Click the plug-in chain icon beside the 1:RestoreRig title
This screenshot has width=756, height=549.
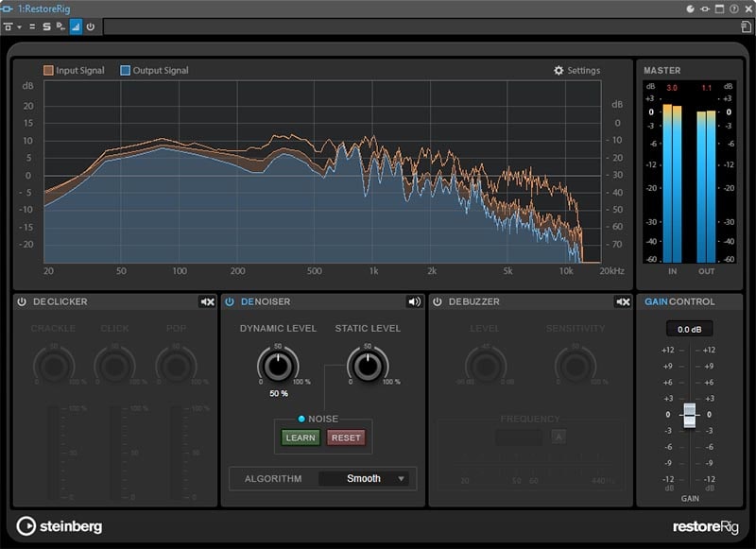[8, 9]
